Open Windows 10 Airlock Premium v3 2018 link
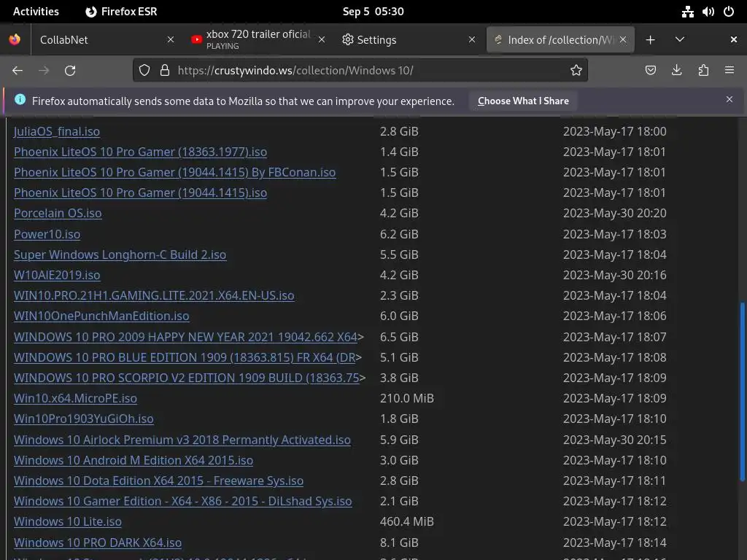 182,440
